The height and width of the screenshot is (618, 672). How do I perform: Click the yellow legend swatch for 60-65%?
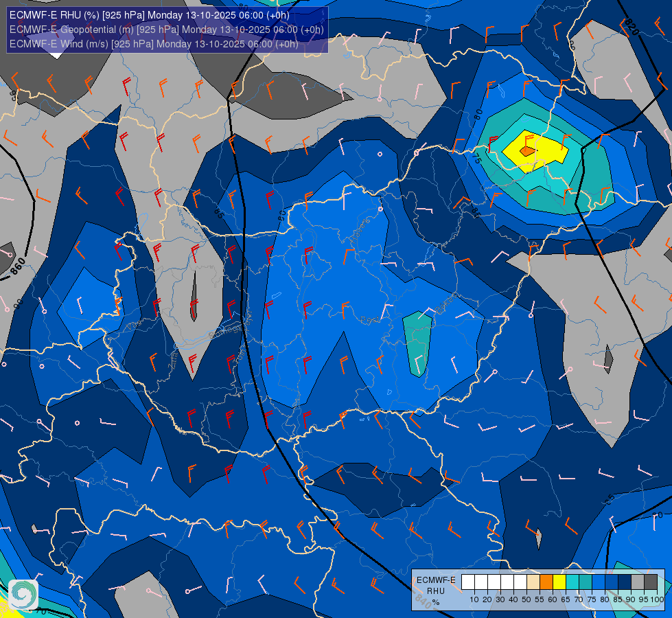click(x=559, y=582)
